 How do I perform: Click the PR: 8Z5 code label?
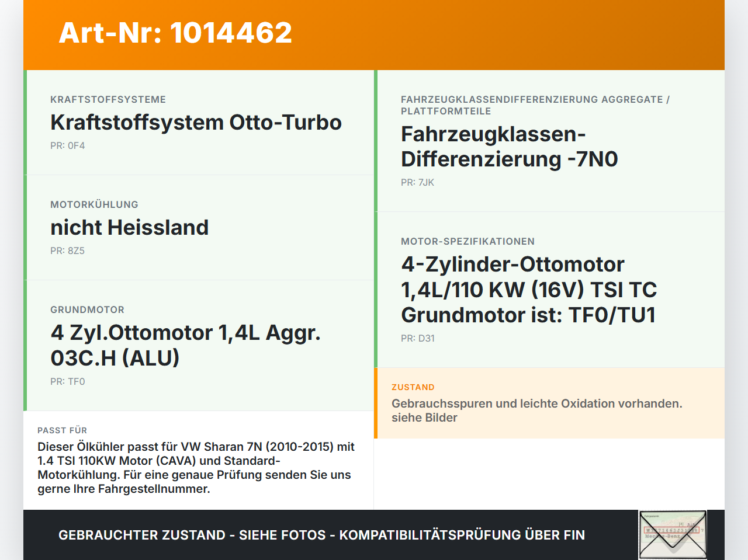[x=67, y=251]
